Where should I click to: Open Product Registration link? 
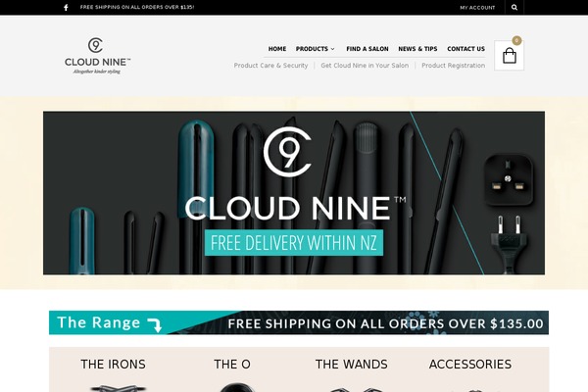tap(453, 66)
